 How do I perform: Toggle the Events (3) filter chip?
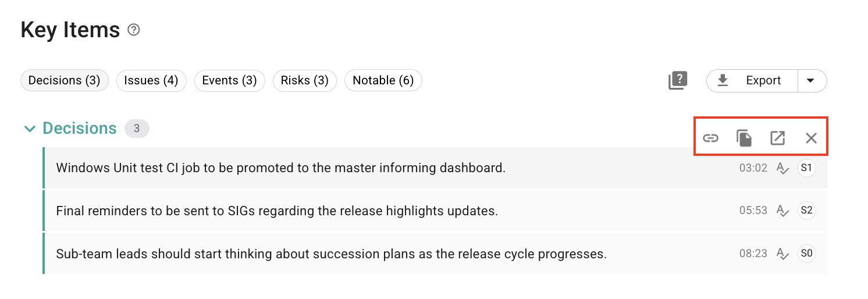229,80
